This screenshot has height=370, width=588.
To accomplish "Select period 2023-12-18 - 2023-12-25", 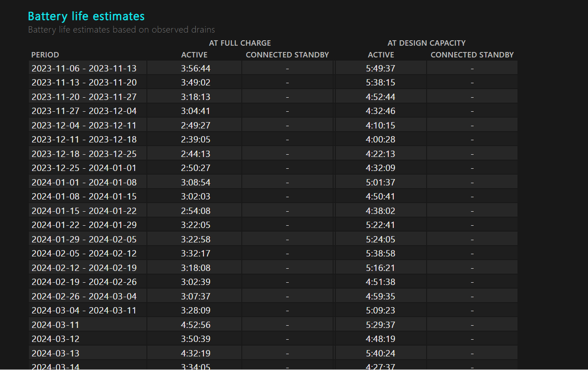I will click(84, 154).
